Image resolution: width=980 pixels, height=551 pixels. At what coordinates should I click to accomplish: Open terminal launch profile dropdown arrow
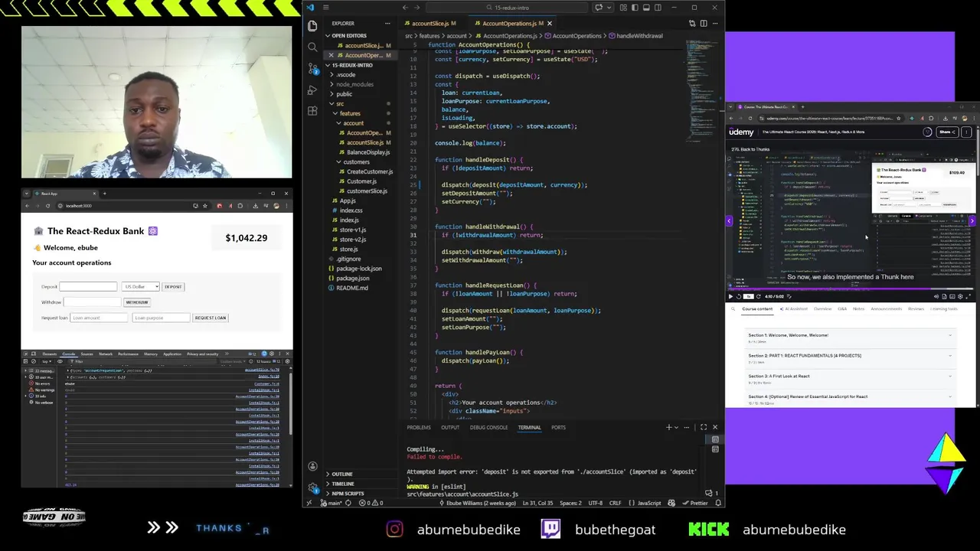(x=676, y=427)
